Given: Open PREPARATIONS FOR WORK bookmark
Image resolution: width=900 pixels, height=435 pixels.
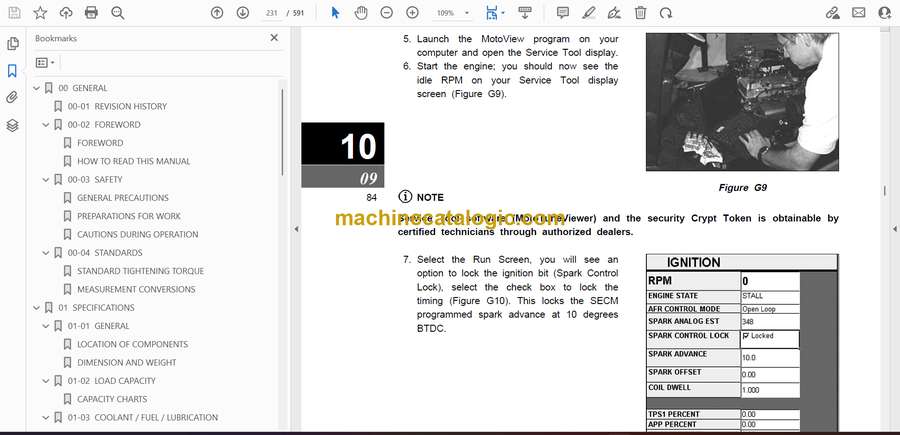Looking at the screenshot, I should (x=129, y=216).
